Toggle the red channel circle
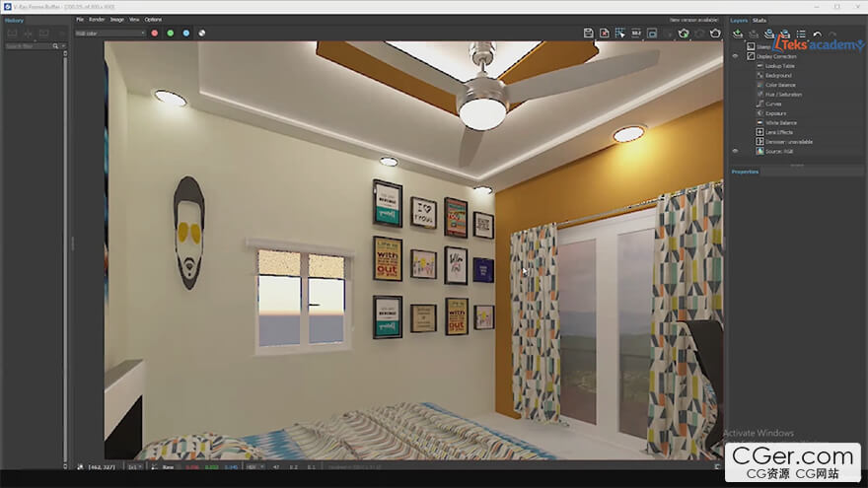The height and width of the screenshot is (488, 868). 154,33
